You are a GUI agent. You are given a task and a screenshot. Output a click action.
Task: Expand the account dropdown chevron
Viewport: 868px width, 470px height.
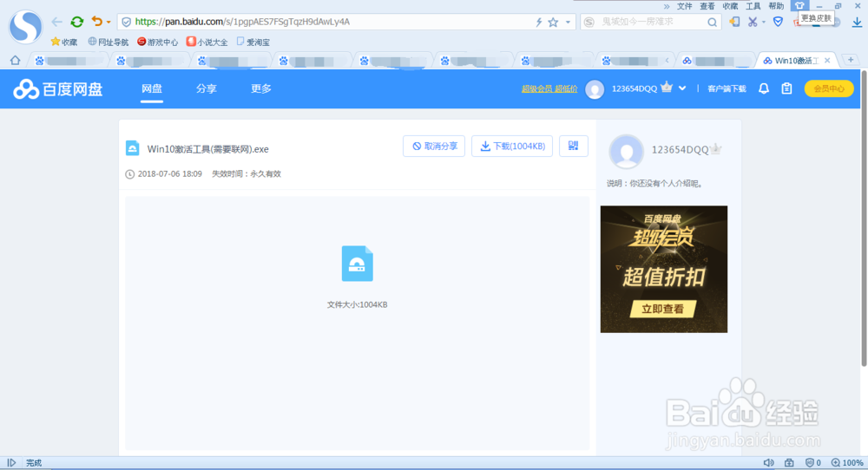(x=682, y=88)
